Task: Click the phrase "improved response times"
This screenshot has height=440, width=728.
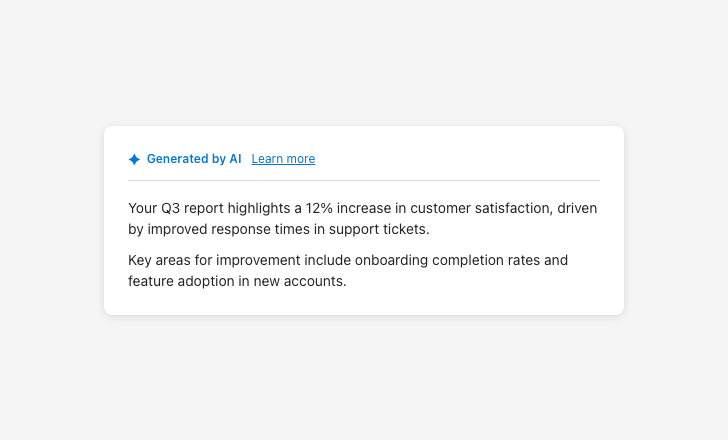Action: [230, 229]
